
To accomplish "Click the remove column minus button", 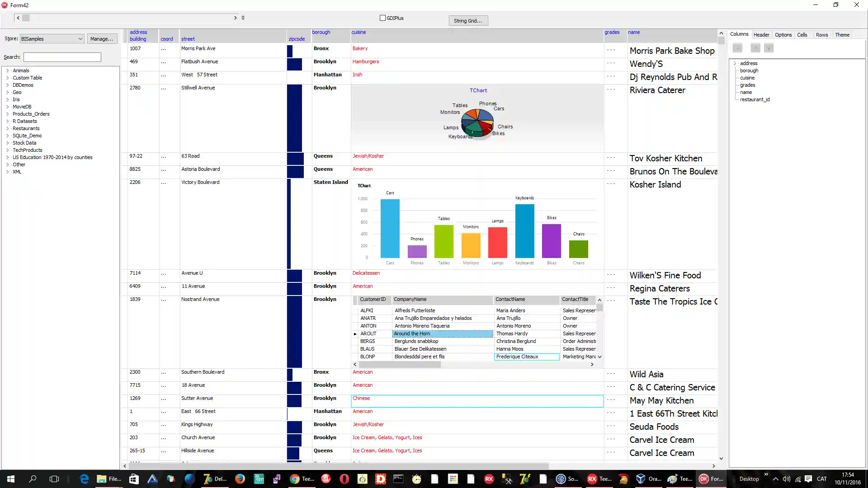I will pos(737,48).
